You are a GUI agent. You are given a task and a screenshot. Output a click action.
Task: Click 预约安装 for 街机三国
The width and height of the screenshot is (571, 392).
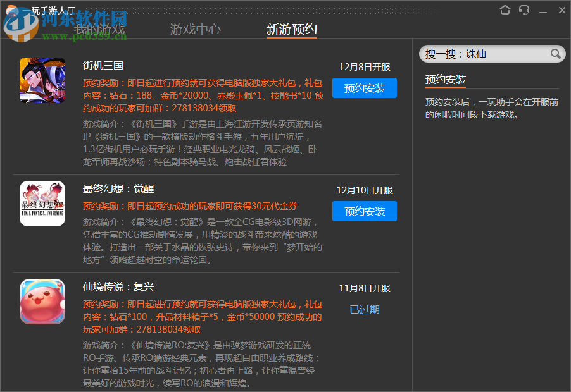click(x=365, y=89)
